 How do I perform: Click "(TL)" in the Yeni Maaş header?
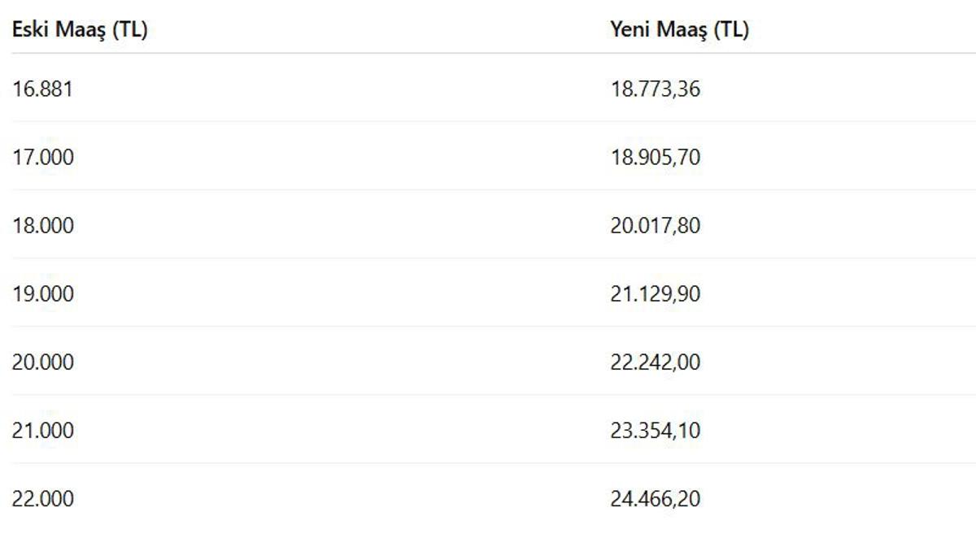tap(731, 30)
